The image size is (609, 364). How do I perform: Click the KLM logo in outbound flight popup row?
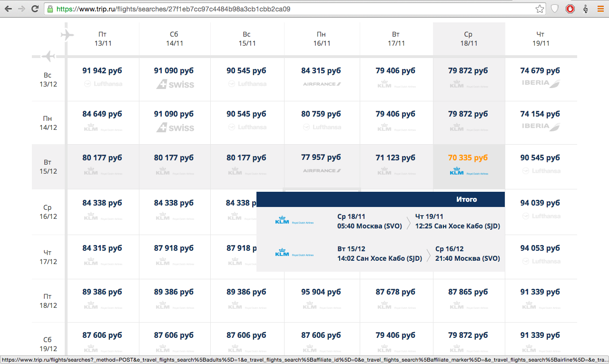tap(295, 221)
